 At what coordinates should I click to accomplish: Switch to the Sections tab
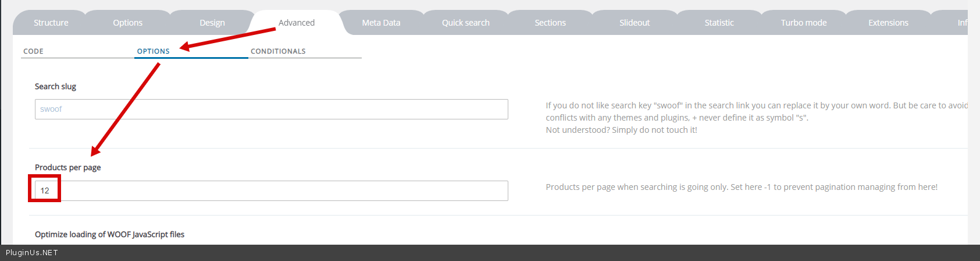[550, 23]
